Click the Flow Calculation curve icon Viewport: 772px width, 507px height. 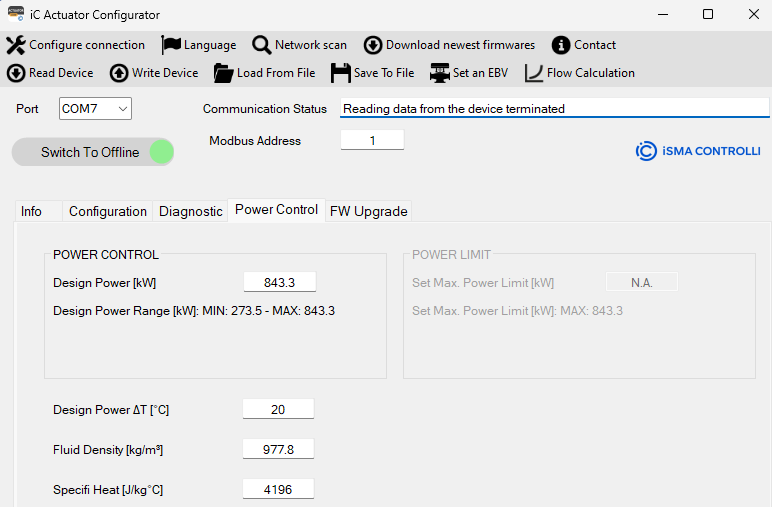[x=534, y=73]
